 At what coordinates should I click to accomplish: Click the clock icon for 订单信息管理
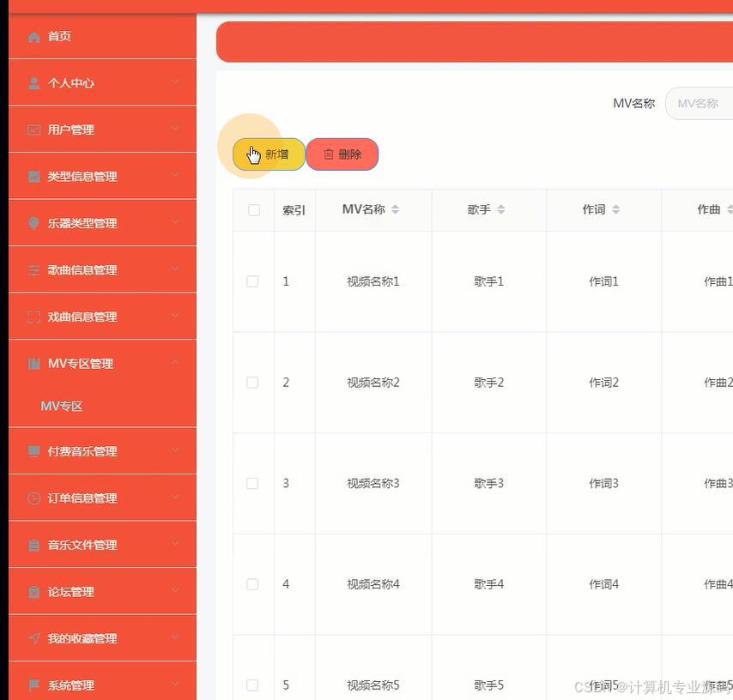pos(33,498)
